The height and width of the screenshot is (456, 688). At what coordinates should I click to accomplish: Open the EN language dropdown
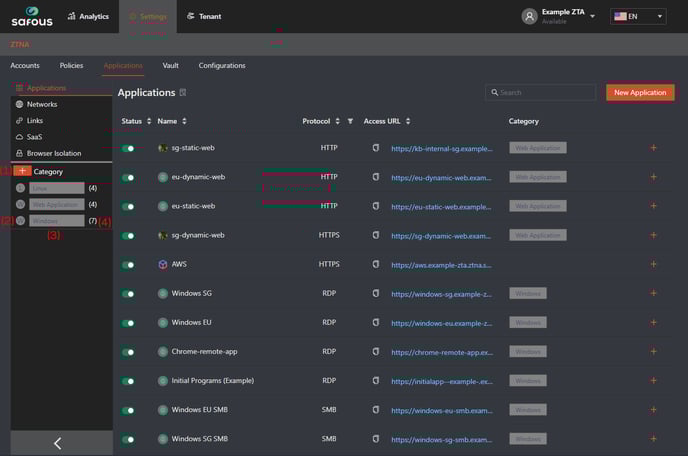(x=638, y=16)
